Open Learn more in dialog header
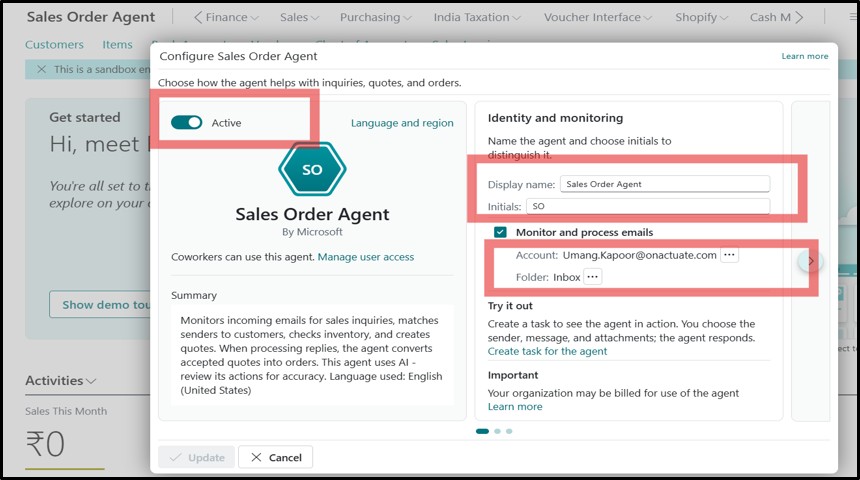 (805, 56)
